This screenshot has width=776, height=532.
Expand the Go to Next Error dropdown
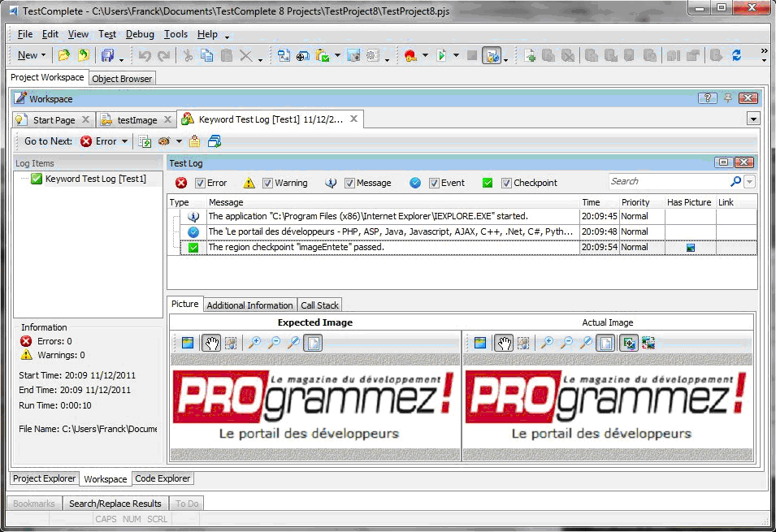point(124,141)
